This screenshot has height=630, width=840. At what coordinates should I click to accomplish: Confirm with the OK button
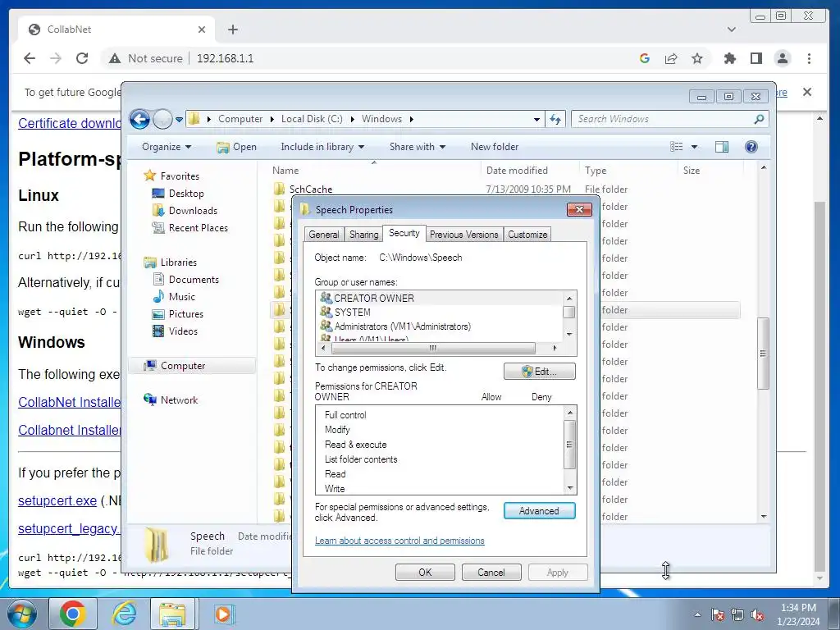click(x=425, y=572)
